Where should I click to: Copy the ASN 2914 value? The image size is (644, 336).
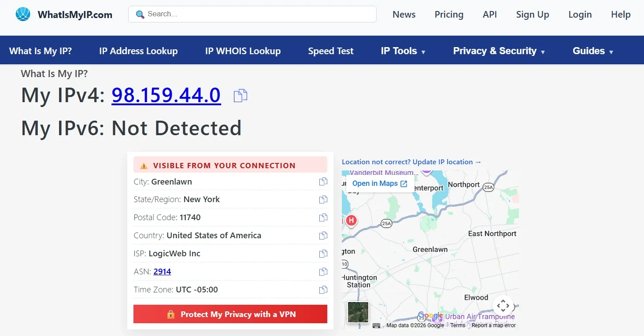click(323, 272)
